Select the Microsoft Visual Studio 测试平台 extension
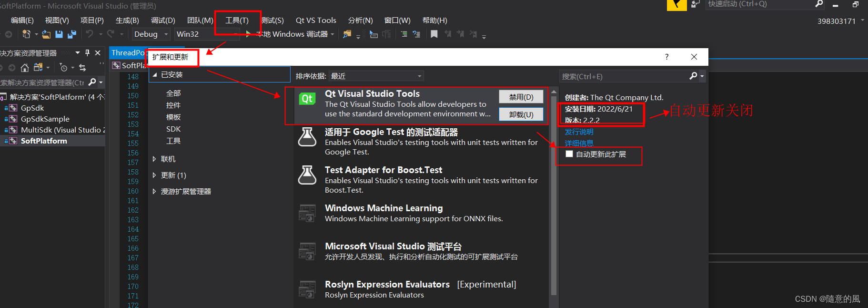This screenshot has width=868, height=308. point(421,251)
